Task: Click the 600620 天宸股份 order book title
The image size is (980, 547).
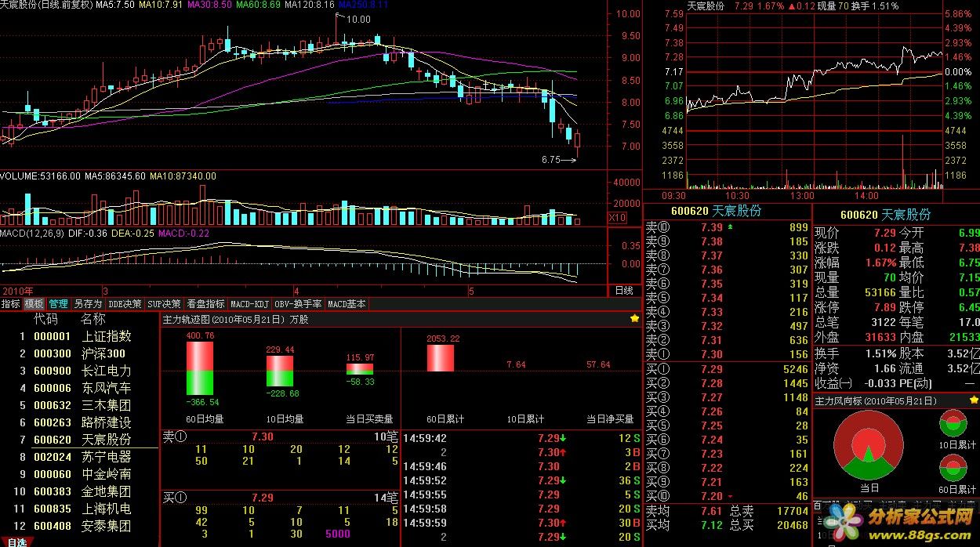Action: click(x=716, y=212)
